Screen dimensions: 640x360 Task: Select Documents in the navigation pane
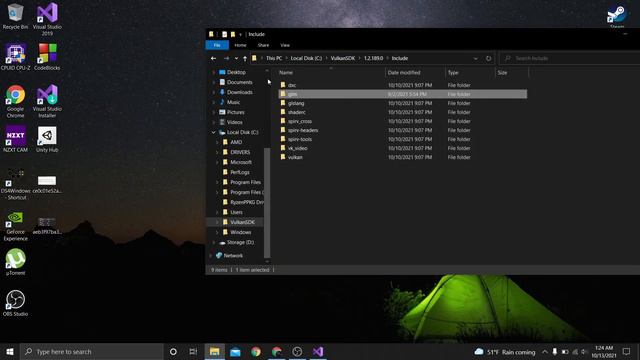(240, 82)
